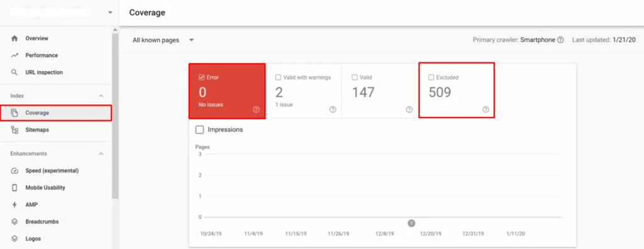This screenshot has width=644, height=249.
Task: Click help icon on Excluded card
Action: (x=486, y=109)
